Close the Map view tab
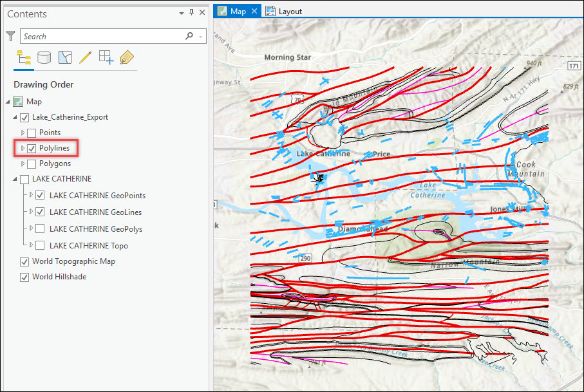Viewport: 584px width, 392px height. [254, 12]
